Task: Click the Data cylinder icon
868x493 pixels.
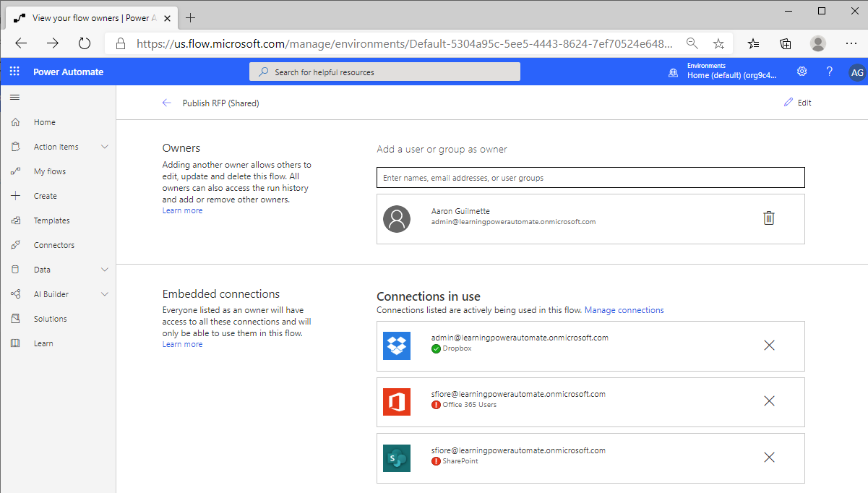Action: 16,270
